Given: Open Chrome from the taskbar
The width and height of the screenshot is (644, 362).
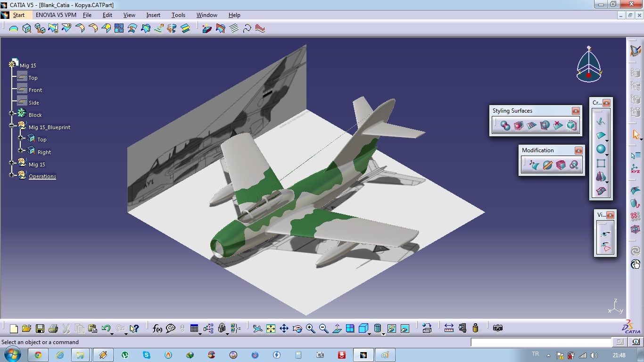Looking at the screenshot, I should [38, 355].
